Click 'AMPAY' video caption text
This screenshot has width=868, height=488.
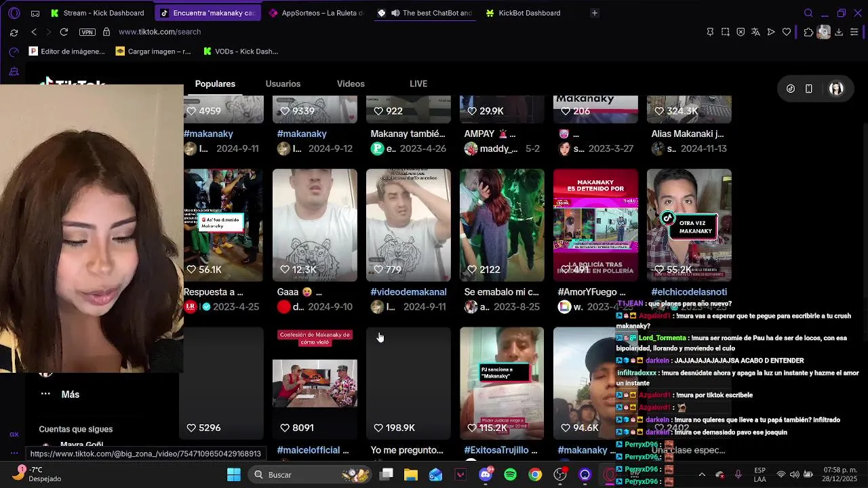tap(490, 134)
